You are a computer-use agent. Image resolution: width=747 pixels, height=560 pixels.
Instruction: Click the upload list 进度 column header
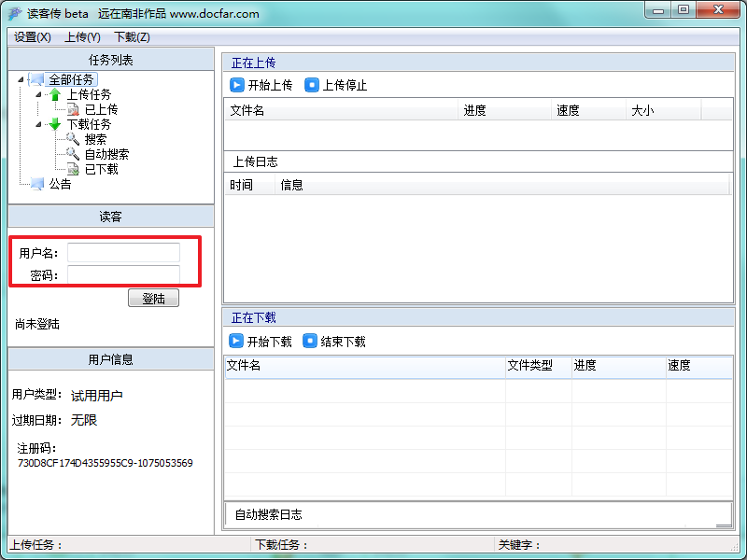(504, 110)
